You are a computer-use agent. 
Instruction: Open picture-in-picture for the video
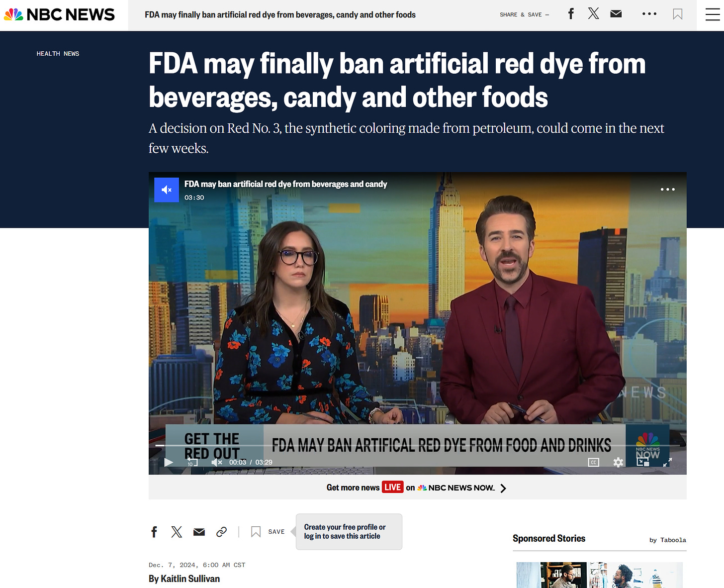point(643,462)
